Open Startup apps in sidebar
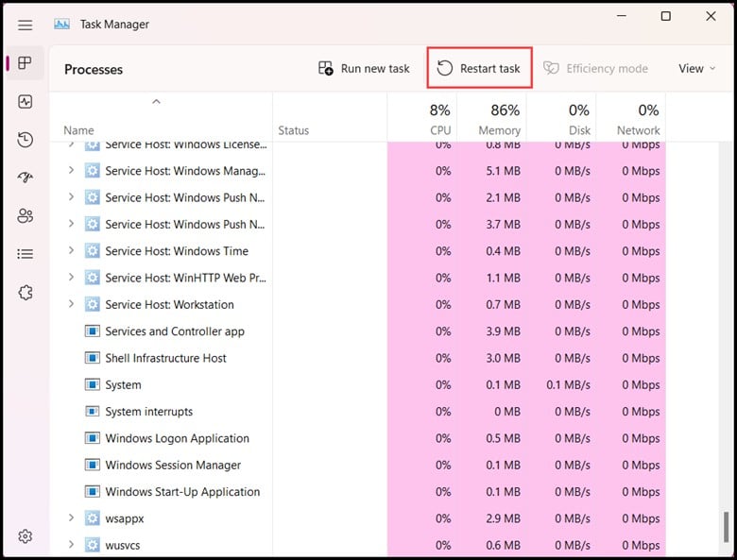This screenshot has height=560, width=737. [25, 178]
